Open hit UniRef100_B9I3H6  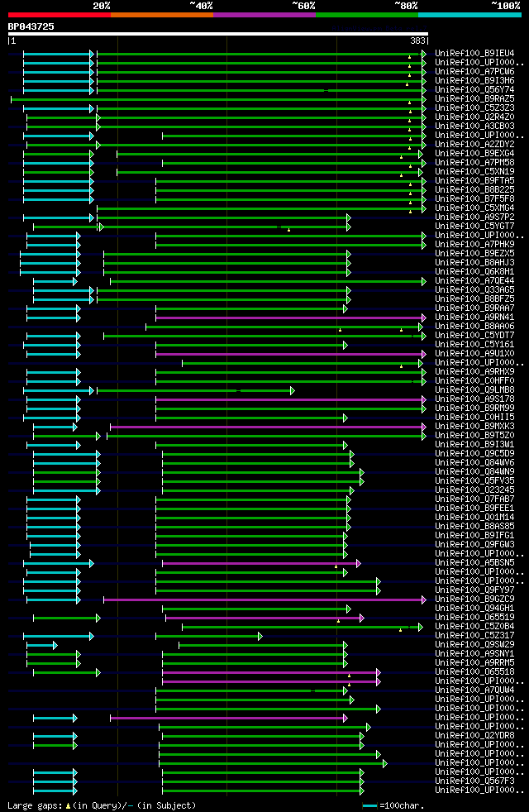474,81
